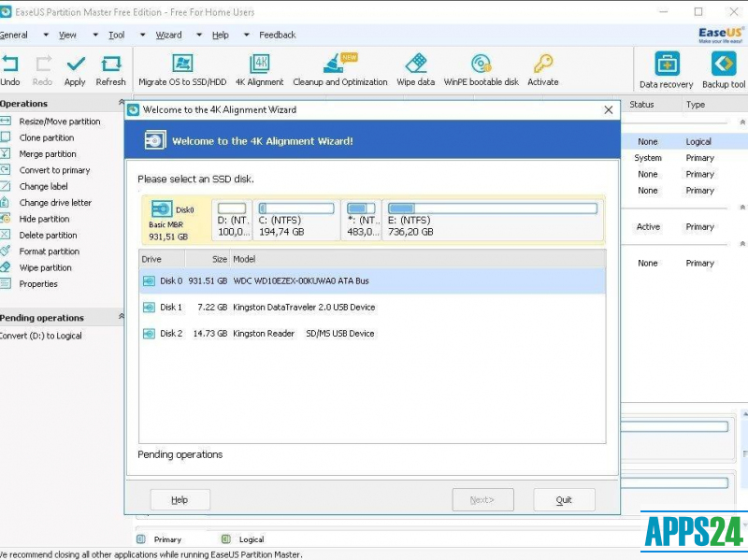Expand the dropdown arrow next to View

(x=95, y=35)
